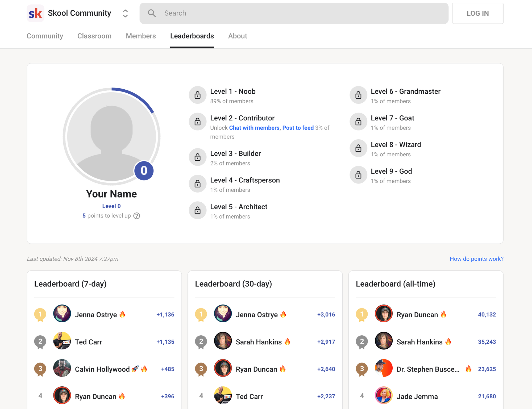
Task: Select the Leaderboards tab
Action: tap(192, 36)
